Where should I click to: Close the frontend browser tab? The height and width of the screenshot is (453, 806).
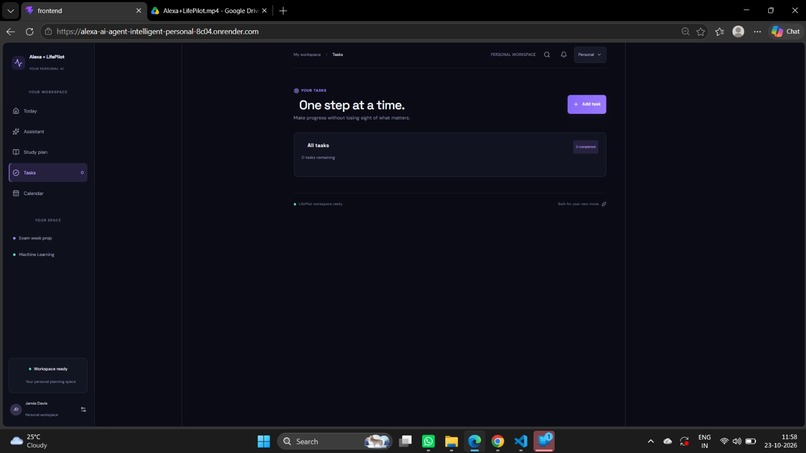point(138,10)
